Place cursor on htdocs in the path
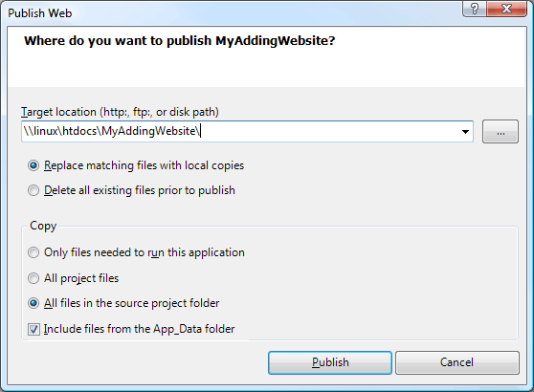 pyautogui.click(x=79, y=131)
